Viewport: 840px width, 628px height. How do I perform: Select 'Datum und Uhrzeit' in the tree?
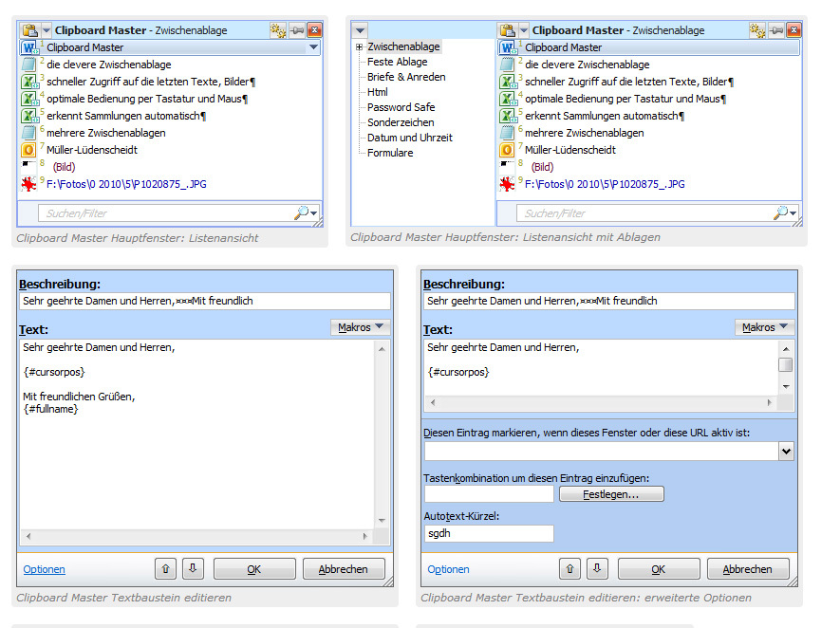[x=410, y=138]
